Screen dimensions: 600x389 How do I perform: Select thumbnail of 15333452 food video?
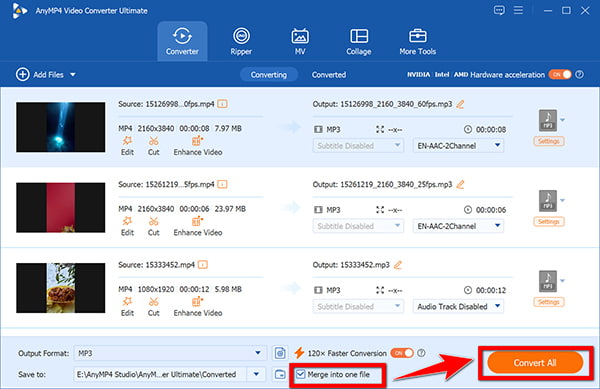click(60, 288)
